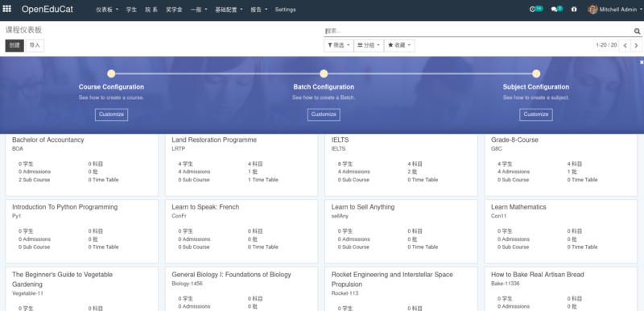Click the 课程仪表板 breadcrumb title
This screenshot has height=311, width=644.
coord(23,30)
